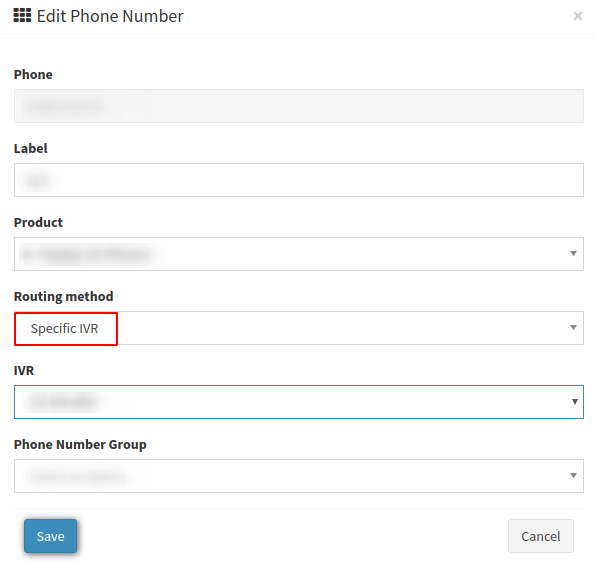Save the phone number changes

pos(50,536)
